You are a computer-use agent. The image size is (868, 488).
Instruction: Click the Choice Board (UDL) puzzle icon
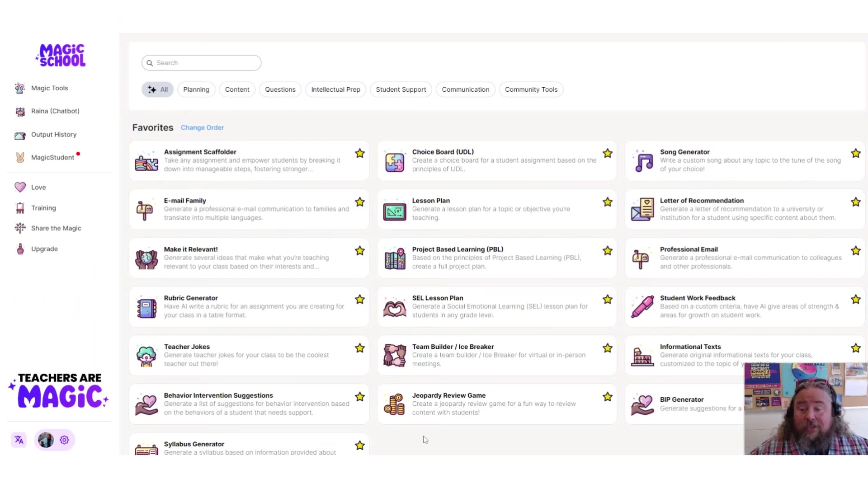(x=395, y=161)
